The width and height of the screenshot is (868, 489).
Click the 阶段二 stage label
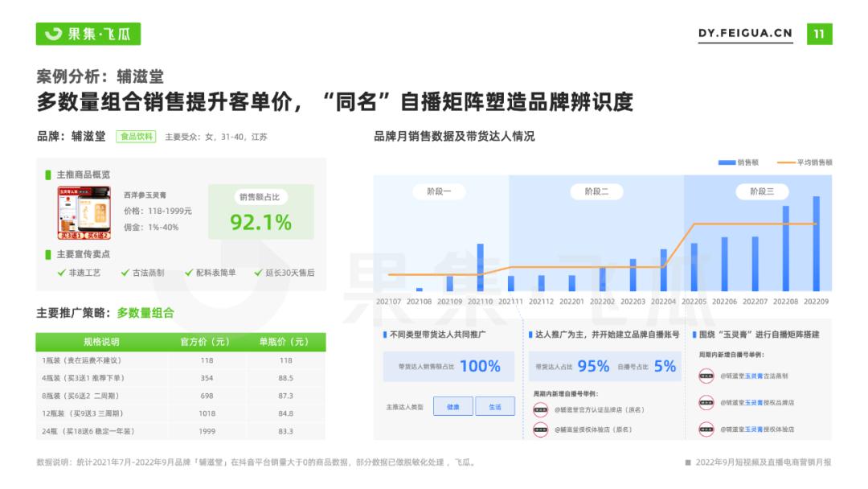[x=596, y=191]
